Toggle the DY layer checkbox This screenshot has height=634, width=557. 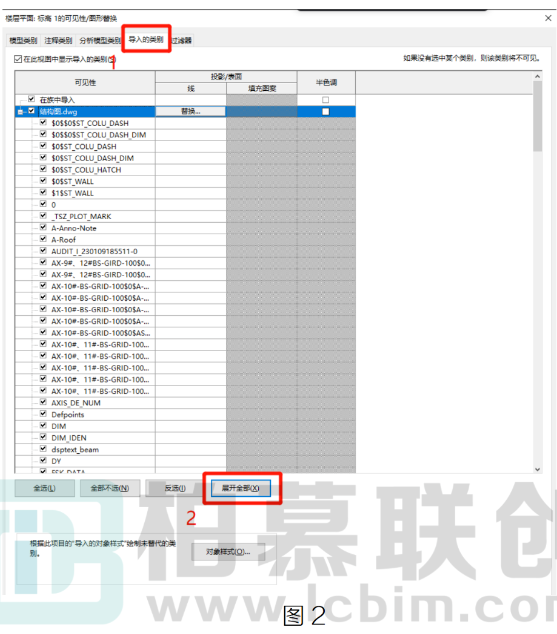click(43, 461)
